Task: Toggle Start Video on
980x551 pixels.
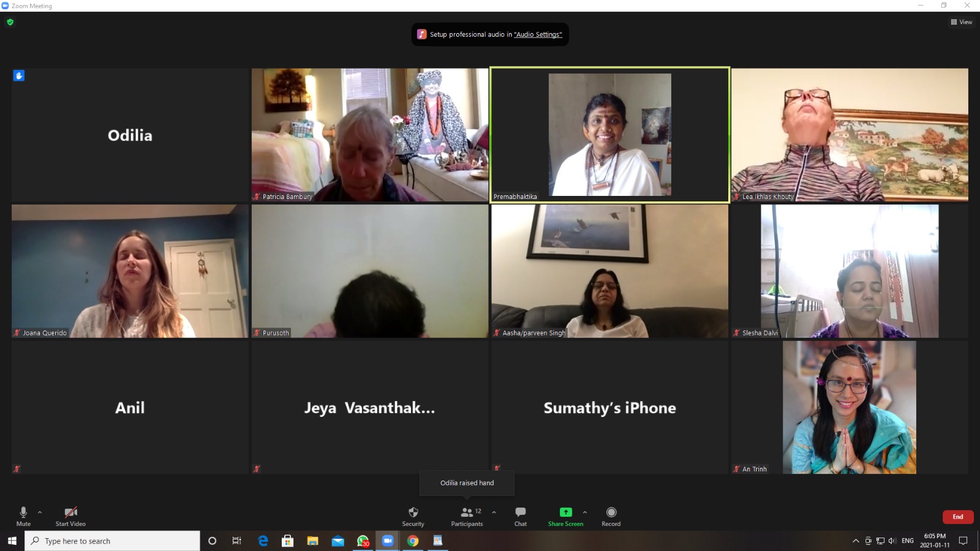Action: coord(70,513)
